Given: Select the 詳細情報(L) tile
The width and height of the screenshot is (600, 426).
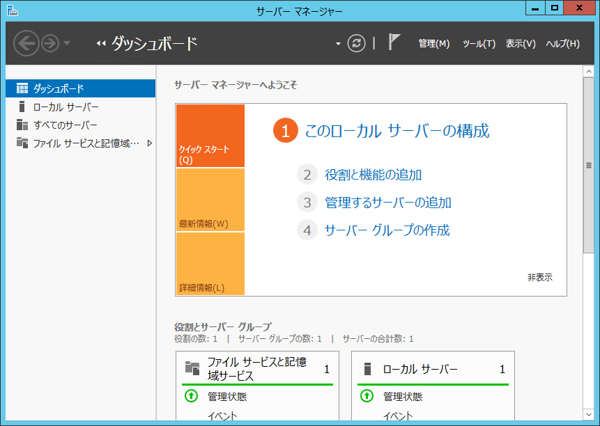Looking at the screenshot, I should [210, 264].
